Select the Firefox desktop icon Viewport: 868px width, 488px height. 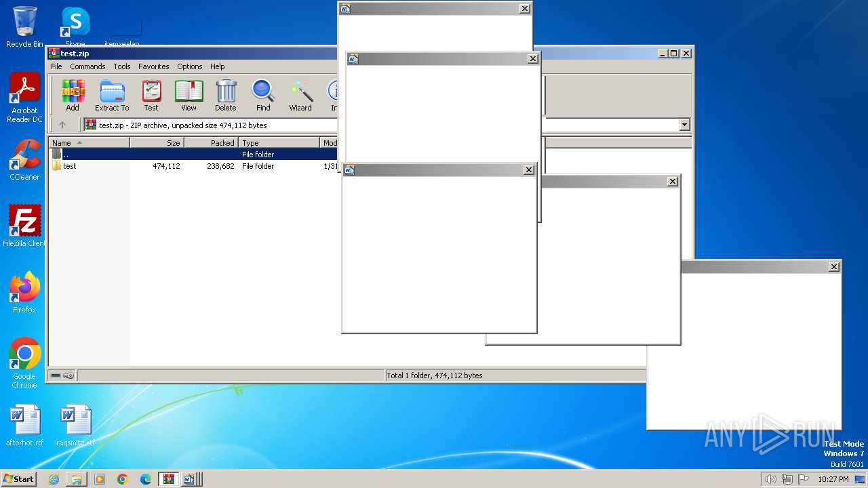(24, 293)
